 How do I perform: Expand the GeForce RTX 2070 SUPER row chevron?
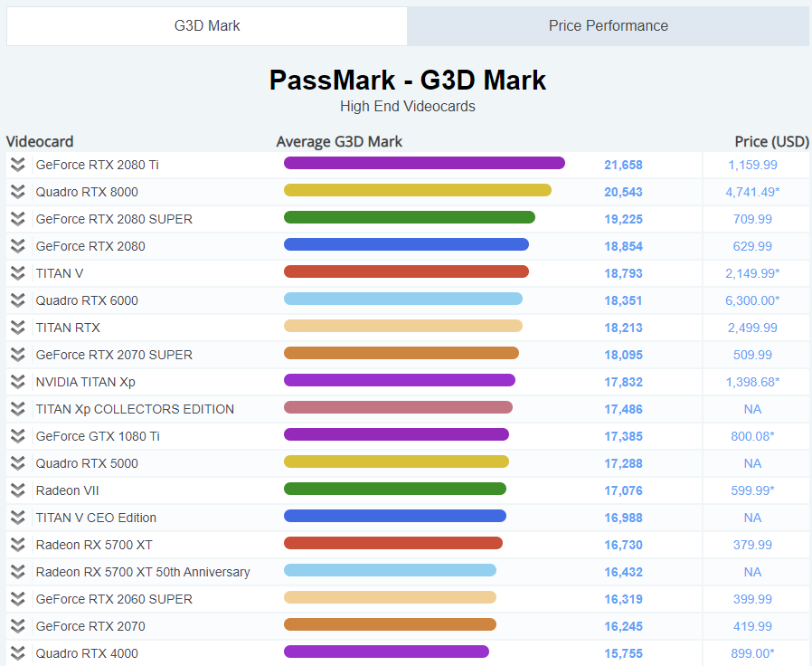tap(17, 355)
